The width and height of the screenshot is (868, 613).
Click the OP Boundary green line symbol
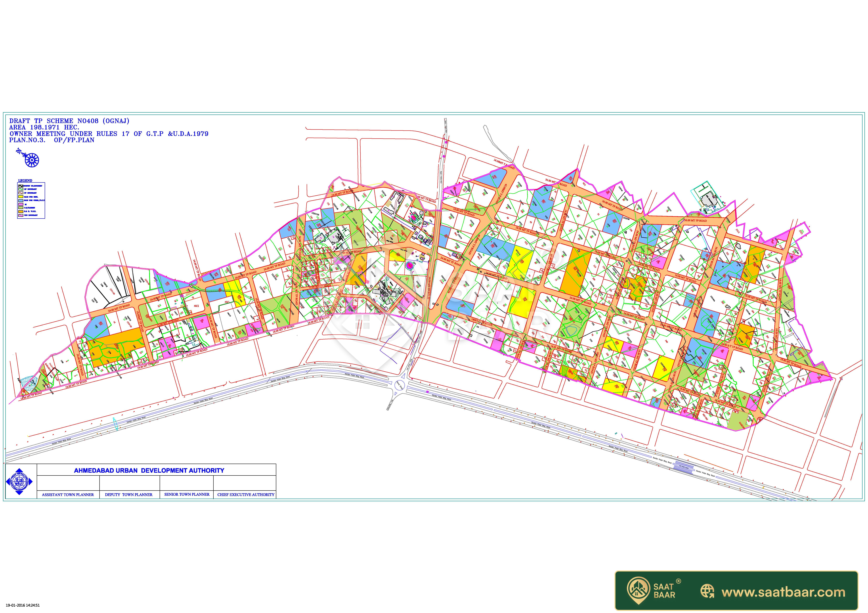tap(21, 189)
